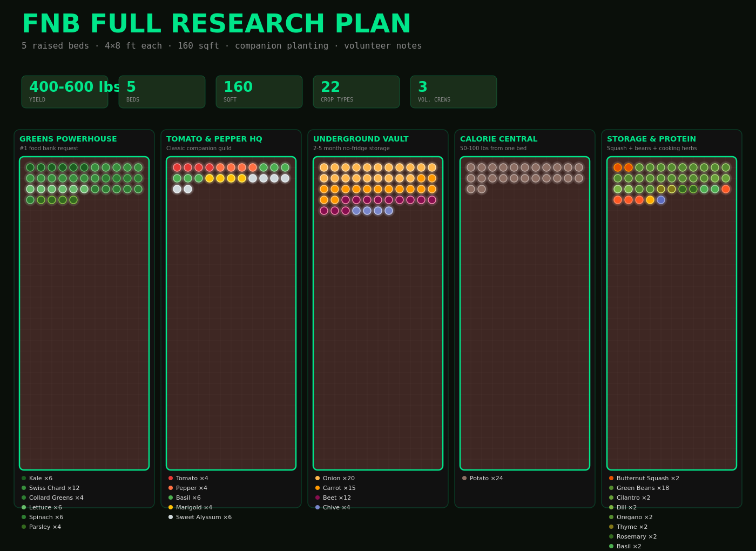The height and width of the screenshot is (551, 756).
Task: Click the Underground Vault planting grid
Action: tap(378, 313)
